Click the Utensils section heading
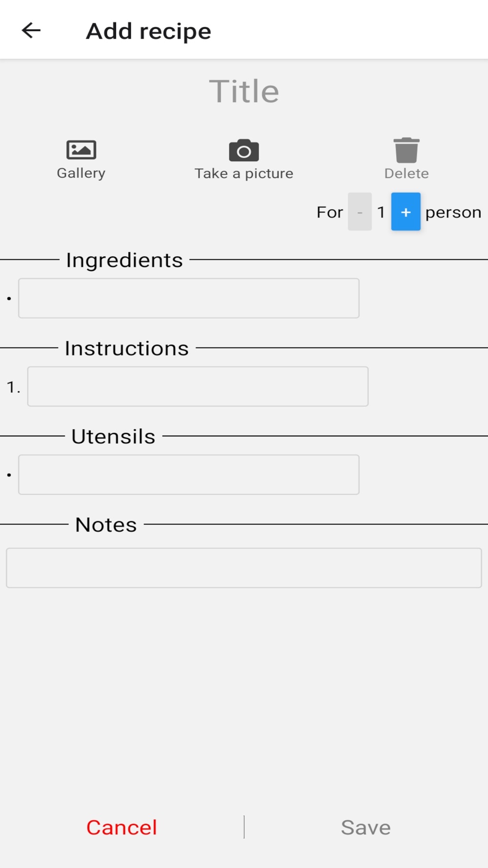Viewport: 488px width, 868px height. pos(113,436)
